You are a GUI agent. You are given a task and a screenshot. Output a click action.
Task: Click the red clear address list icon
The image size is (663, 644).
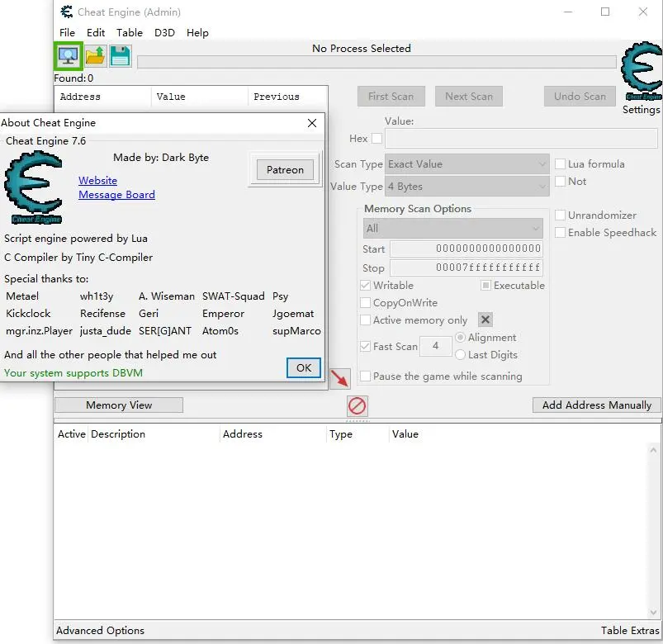click(x=357, y=405)
